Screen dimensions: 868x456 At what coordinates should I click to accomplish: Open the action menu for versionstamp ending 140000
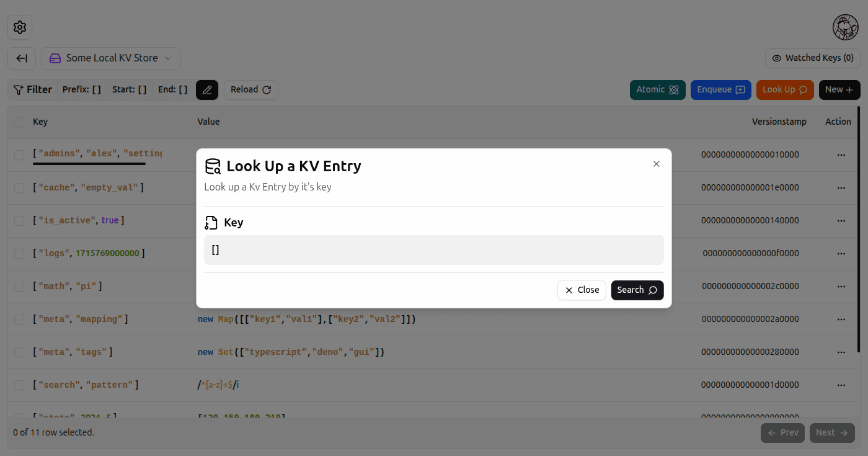[x=841, y=220]
